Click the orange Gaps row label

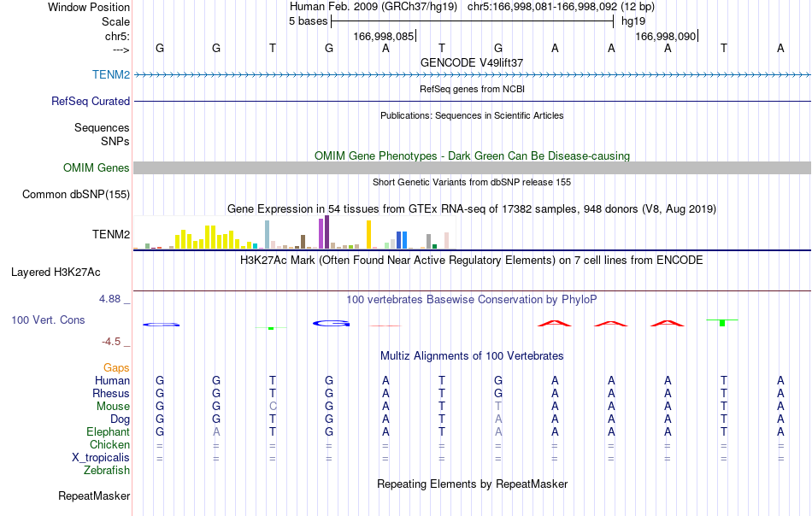click(x=116, y=367)
